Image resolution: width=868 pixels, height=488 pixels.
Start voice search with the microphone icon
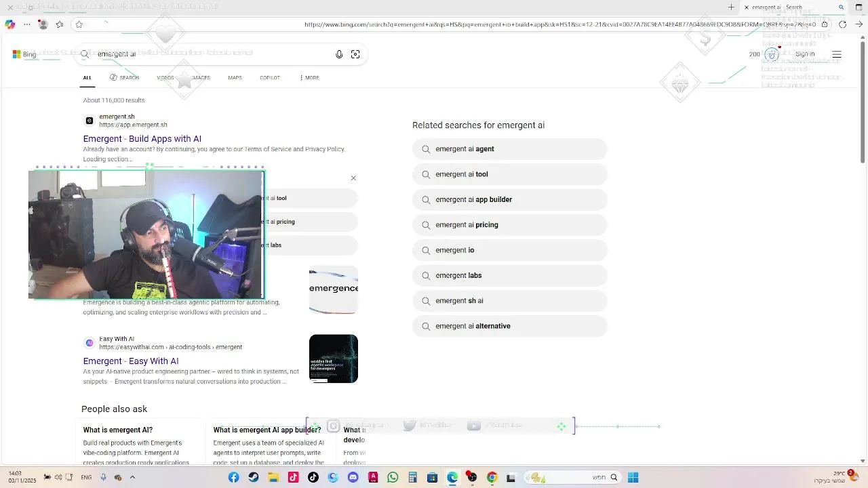pyautogui.click(x=339, y=54)
